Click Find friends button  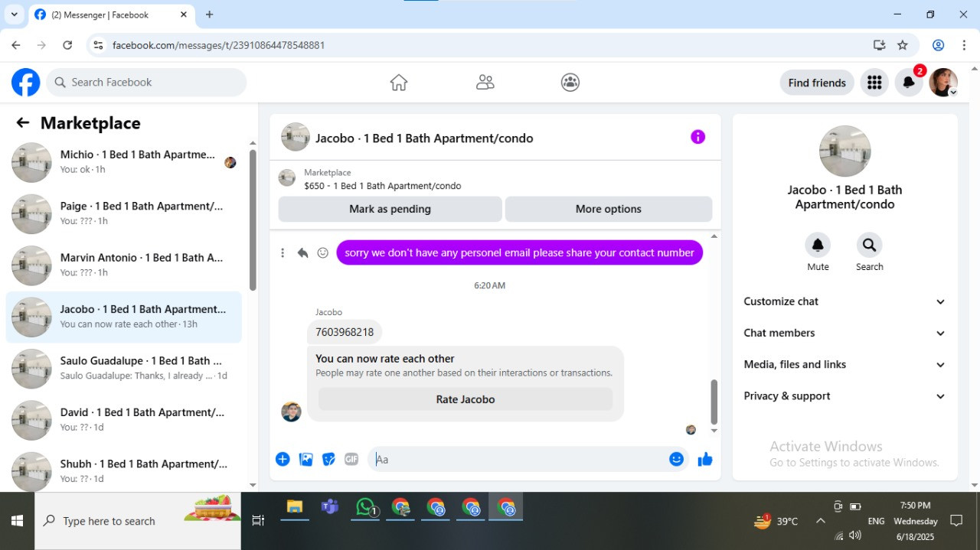click(817, 83)
